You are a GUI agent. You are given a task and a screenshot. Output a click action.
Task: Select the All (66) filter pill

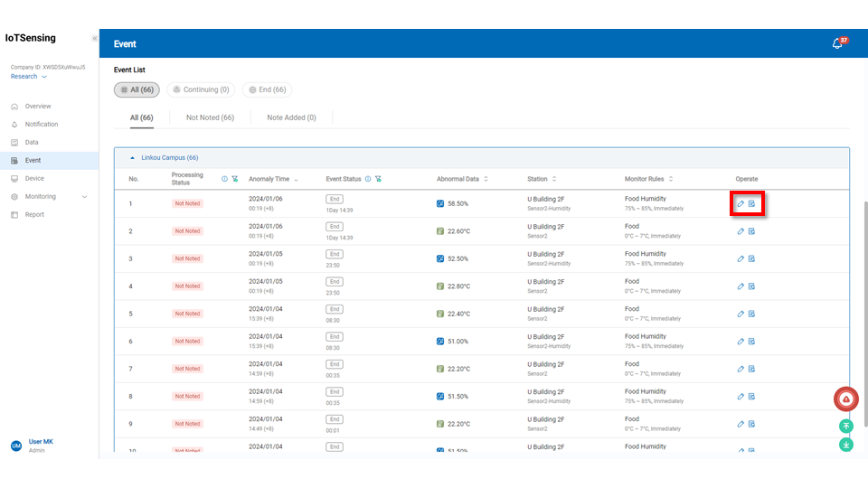pyautogui.click(x=137, y=89)
